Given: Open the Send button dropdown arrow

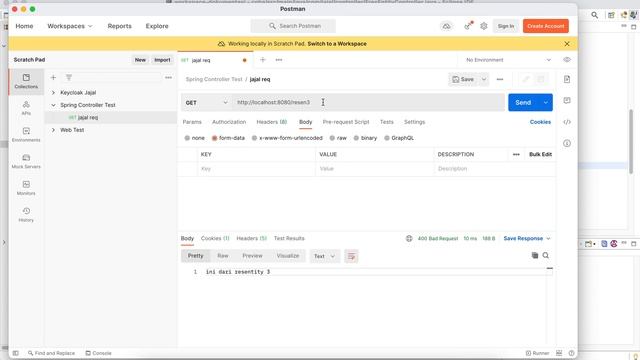Looking at the screenshot, I should click(x=546, y=102).
